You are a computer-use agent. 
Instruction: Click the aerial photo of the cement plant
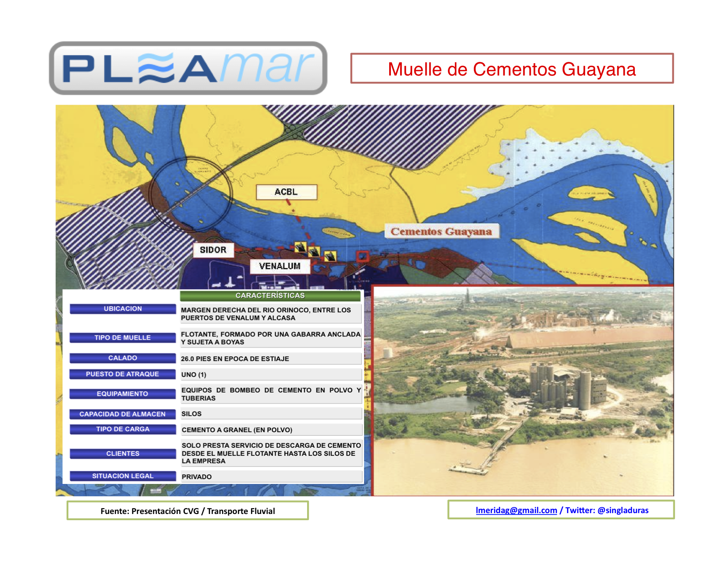coord(523,391)
